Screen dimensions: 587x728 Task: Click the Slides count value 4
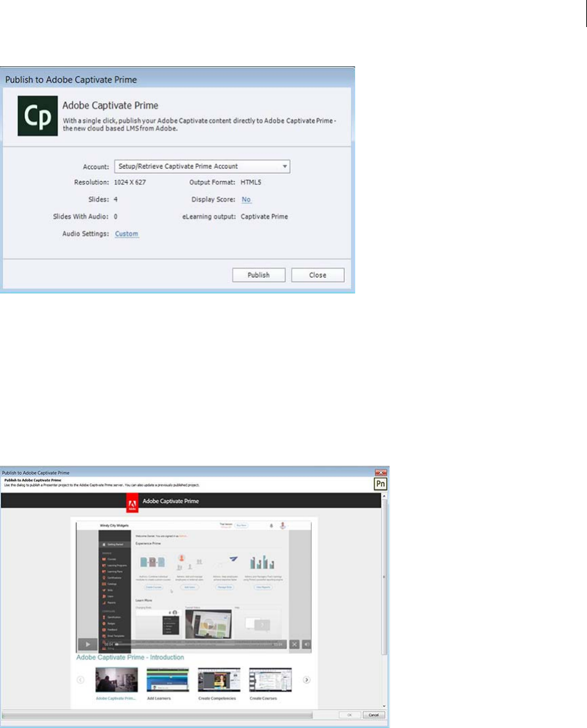coord(116,199)
